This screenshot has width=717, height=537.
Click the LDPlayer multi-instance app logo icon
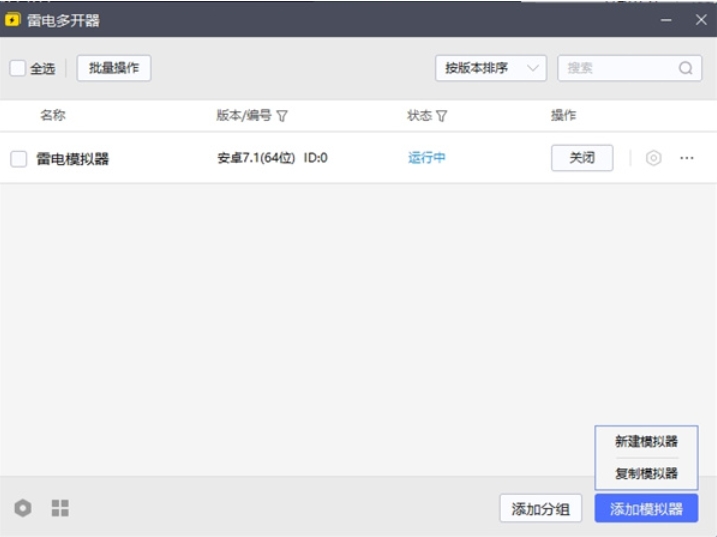click(x=13, y=20)
